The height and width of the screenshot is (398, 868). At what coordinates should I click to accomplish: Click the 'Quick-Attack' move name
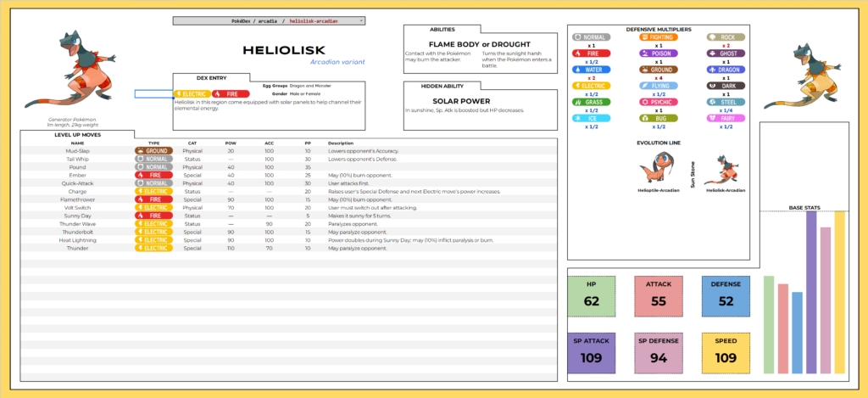77,183
